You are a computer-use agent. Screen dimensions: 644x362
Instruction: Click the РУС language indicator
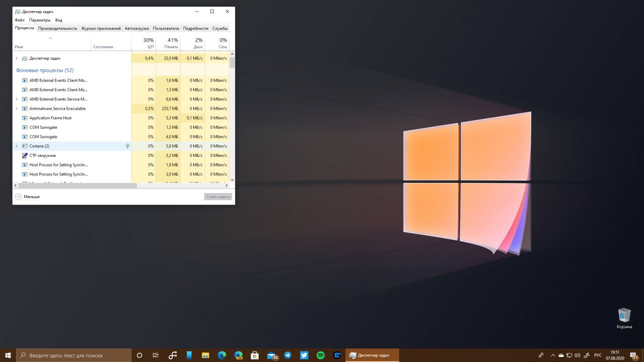598,355
